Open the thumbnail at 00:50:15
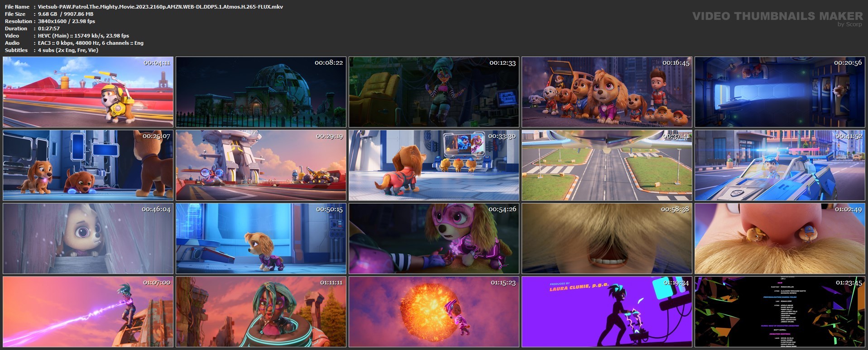 click(x=261, y=239)
